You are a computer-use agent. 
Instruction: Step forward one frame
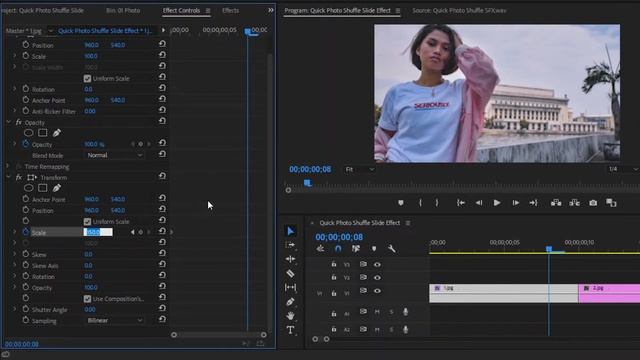516,202
